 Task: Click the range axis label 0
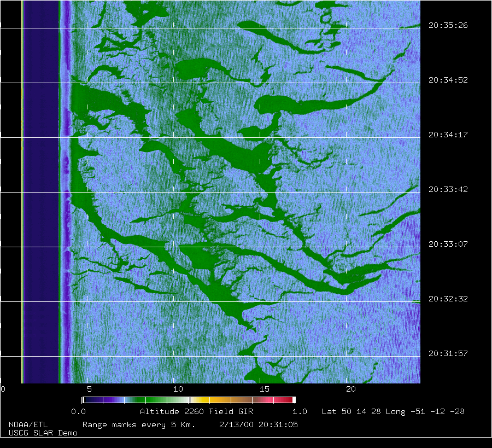click(x=3, y=389)
